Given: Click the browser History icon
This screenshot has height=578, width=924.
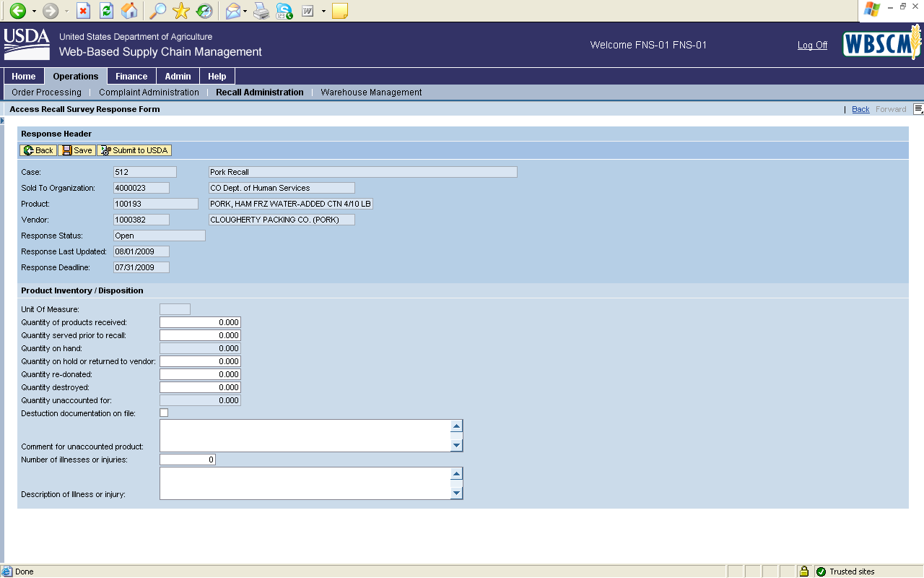Looking at the screenshot, I should (204, 11).
